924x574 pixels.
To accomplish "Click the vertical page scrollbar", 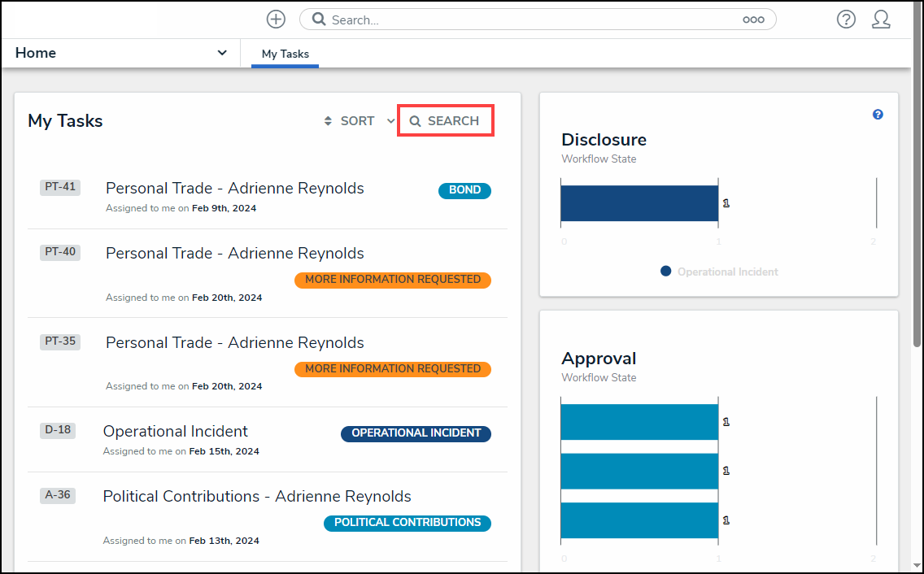I will pyautogui.click(x=917, y=203).
